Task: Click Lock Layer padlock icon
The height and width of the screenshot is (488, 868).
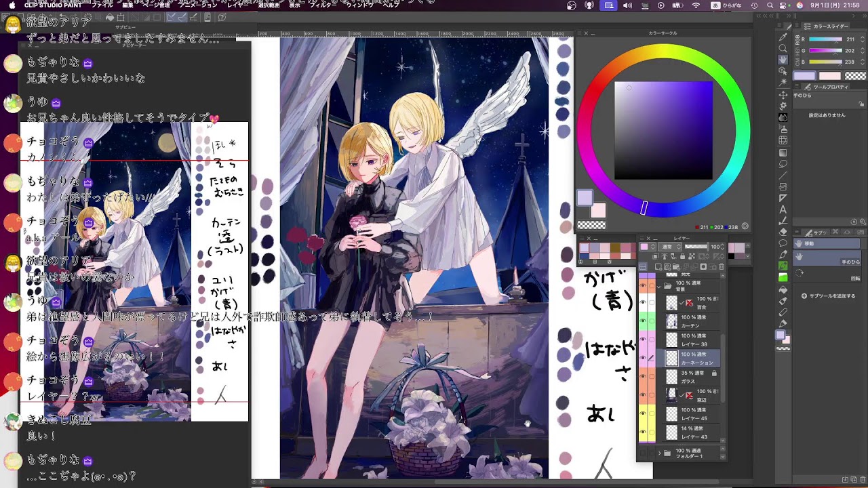Action: [x=682, y=256]
